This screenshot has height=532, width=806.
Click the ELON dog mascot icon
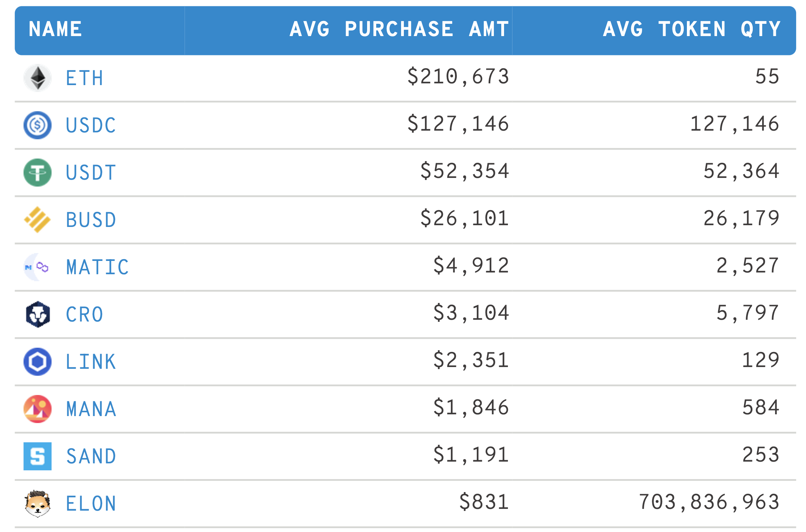click(37, 503)
